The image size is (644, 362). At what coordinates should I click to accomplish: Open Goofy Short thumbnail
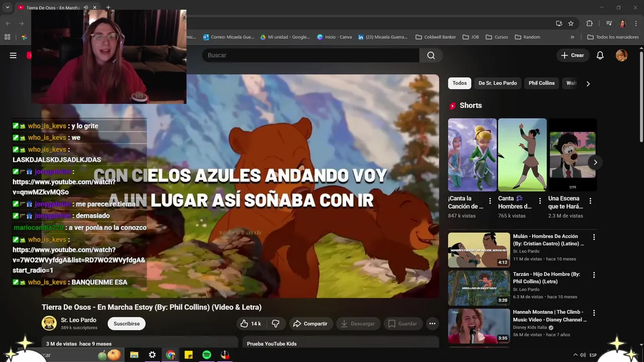(573, 155)
